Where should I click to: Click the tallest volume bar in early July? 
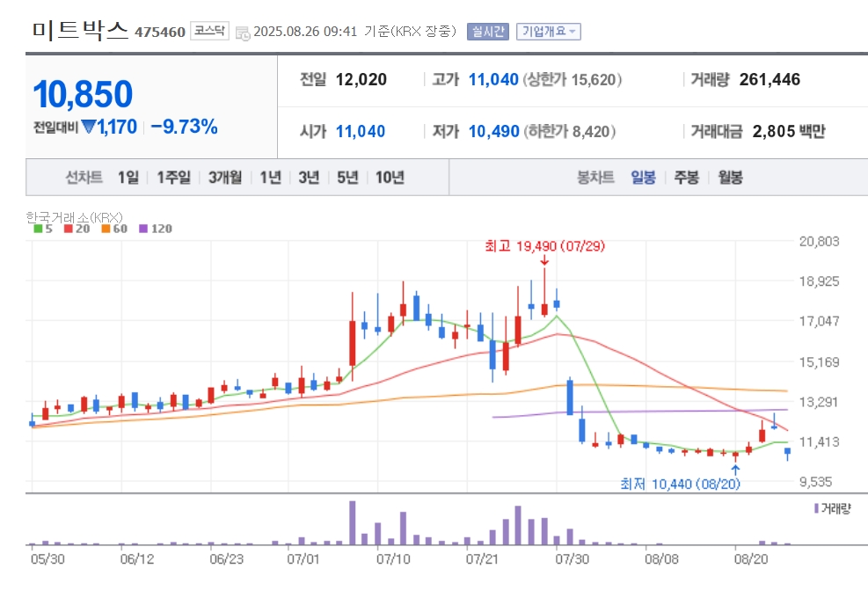point(352,522)
